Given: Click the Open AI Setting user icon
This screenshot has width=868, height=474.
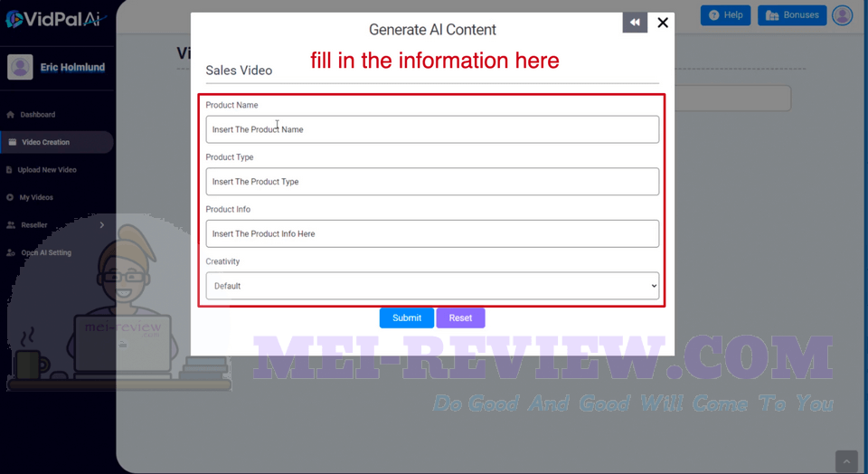Looking at the screenshot, I should tap(11, 252).
